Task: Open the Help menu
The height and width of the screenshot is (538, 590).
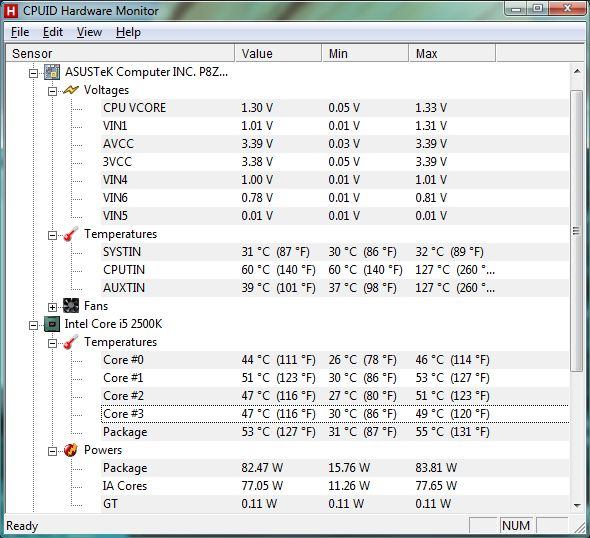Action: point(128,32)
